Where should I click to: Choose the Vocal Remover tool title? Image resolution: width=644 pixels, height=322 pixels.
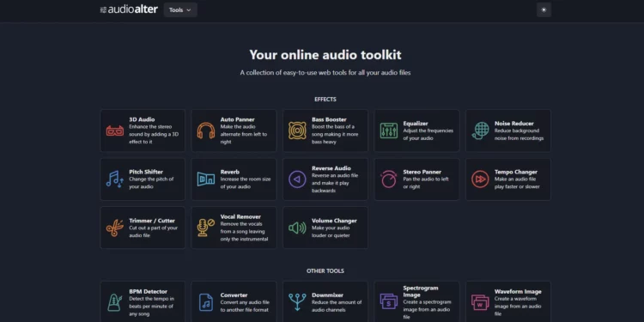pyautogui.click(x=240, y=216)
